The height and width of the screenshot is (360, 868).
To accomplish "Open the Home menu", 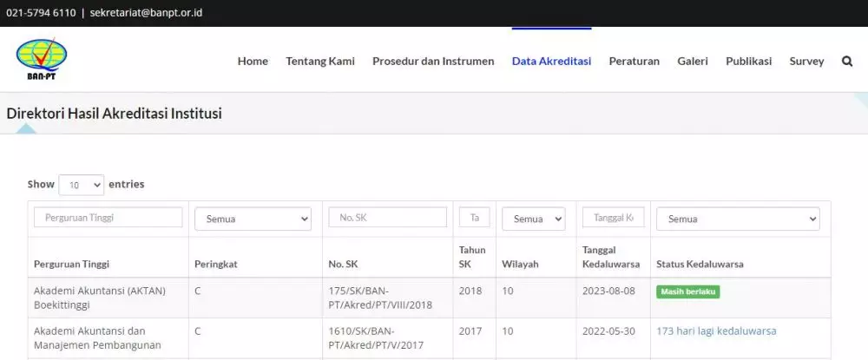I will coord(253,62).
